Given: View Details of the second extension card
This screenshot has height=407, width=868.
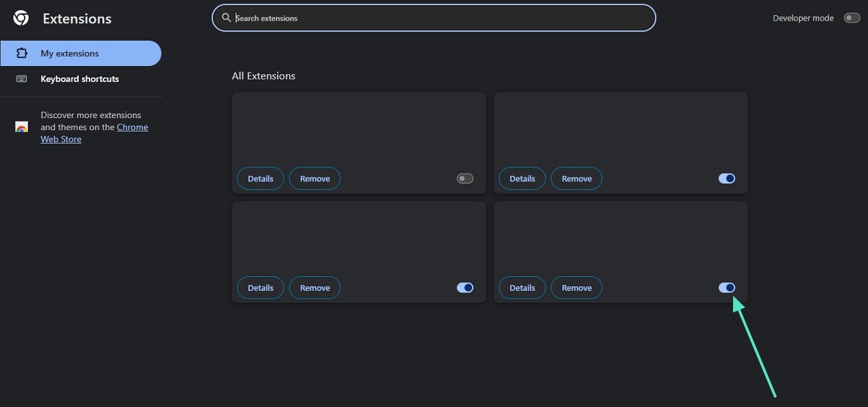Looking at the screenshot, I should click(x=522, y=179).
